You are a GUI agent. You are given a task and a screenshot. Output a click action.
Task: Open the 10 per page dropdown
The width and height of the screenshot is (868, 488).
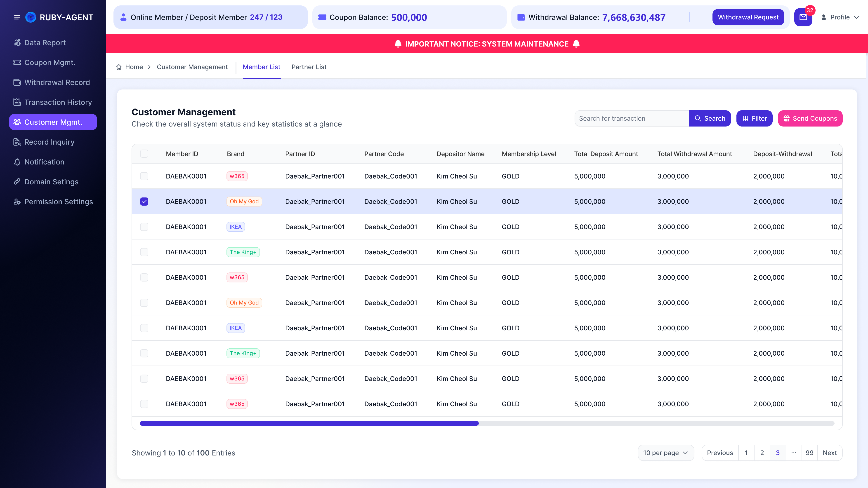click(665, 453)
